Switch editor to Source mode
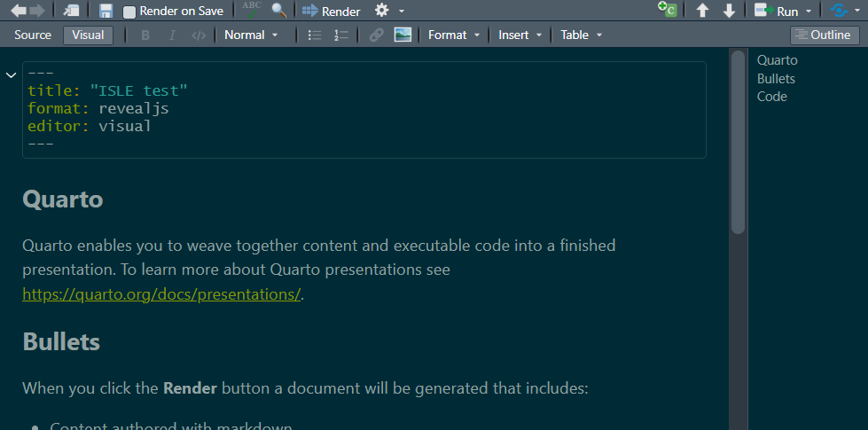868x430 pixels. (33, 35)
